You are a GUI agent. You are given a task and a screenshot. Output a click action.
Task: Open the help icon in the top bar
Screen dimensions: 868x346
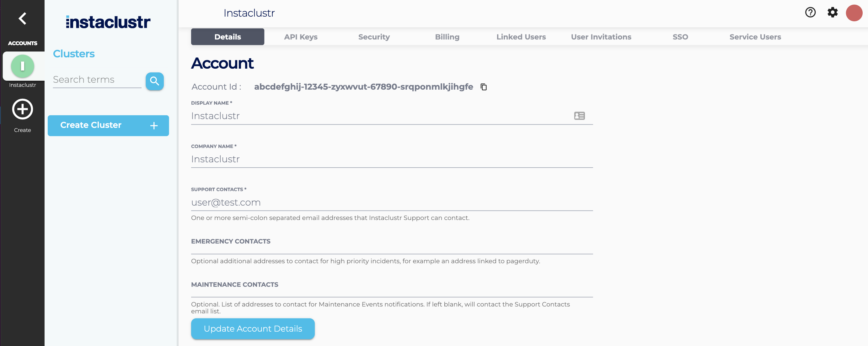click(x=810, y=13)
